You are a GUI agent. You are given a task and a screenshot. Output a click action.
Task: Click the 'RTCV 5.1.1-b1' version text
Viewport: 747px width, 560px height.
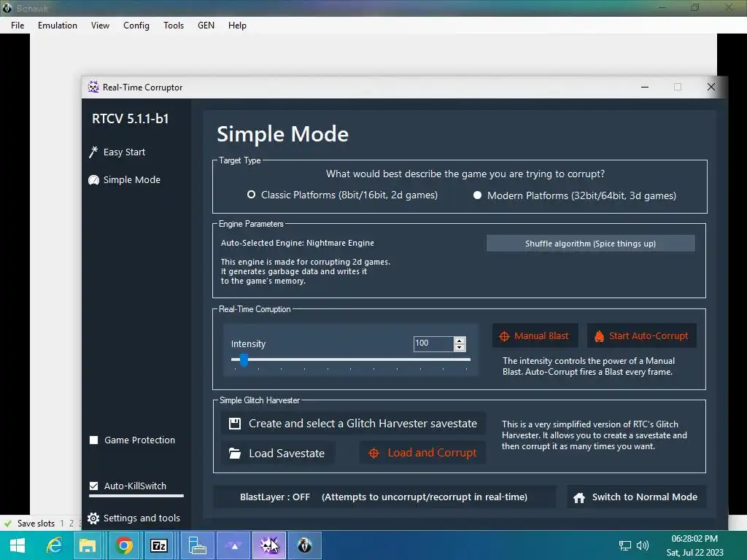pyautogui.click(x=130, y=119)
